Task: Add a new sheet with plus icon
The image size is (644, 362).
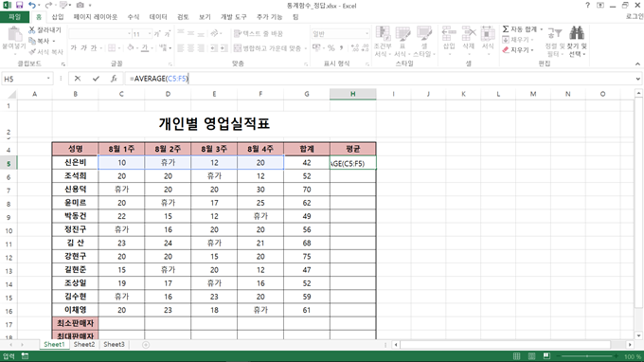Action: pos(146,345)
